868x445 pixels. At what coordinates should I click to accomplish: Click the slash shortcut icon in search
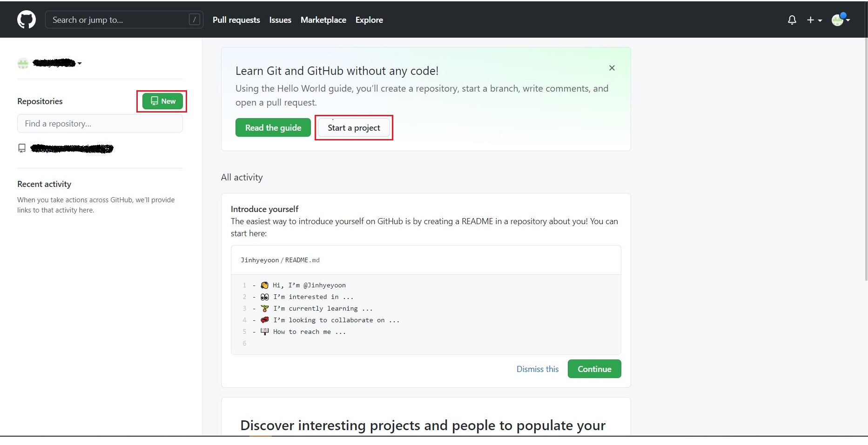point(195,20)
